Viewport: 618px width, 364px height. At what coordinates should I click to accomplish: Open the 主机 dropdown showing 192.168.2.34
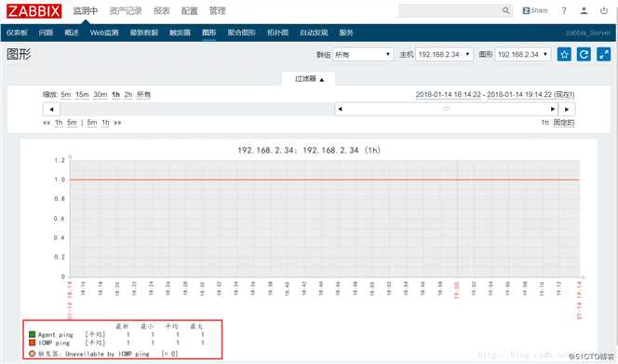444,54
